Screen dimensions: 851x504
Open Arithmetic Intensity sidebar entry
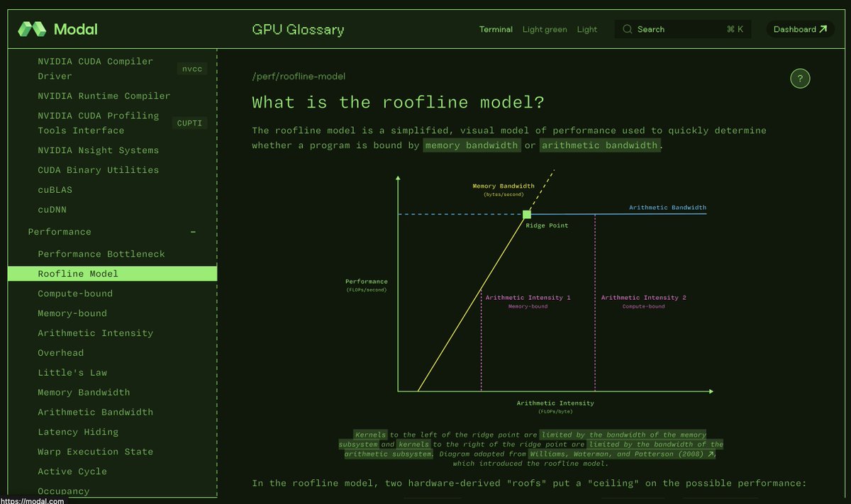(96, 333)
